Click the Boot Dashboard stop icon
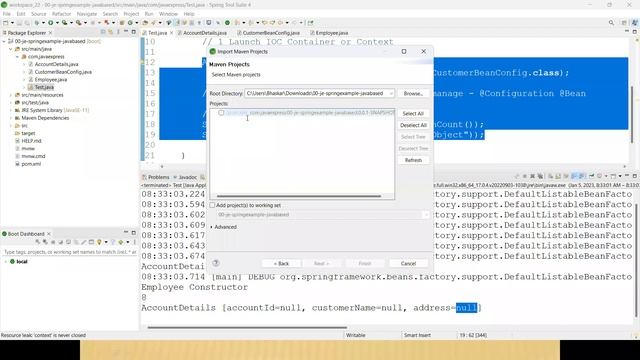The width and height of the screenshot is (640, 360). 53,242
